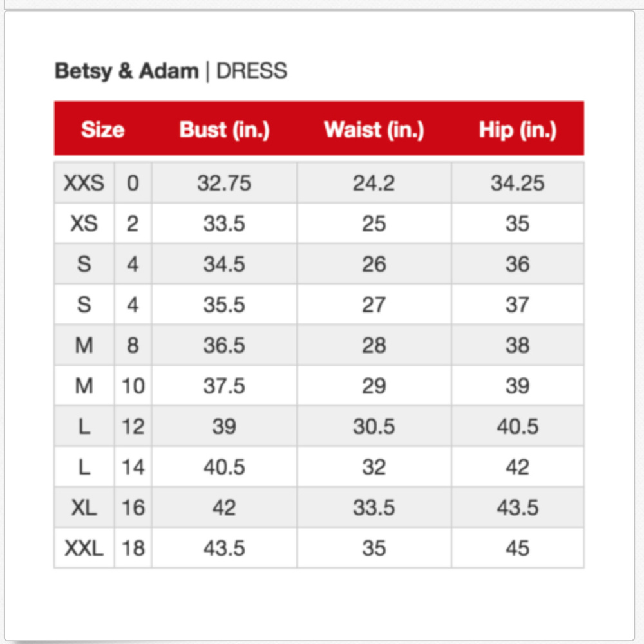This screenshot has width=644, height=644.
Task: Click the DRESS label in title
Action: 251,71
